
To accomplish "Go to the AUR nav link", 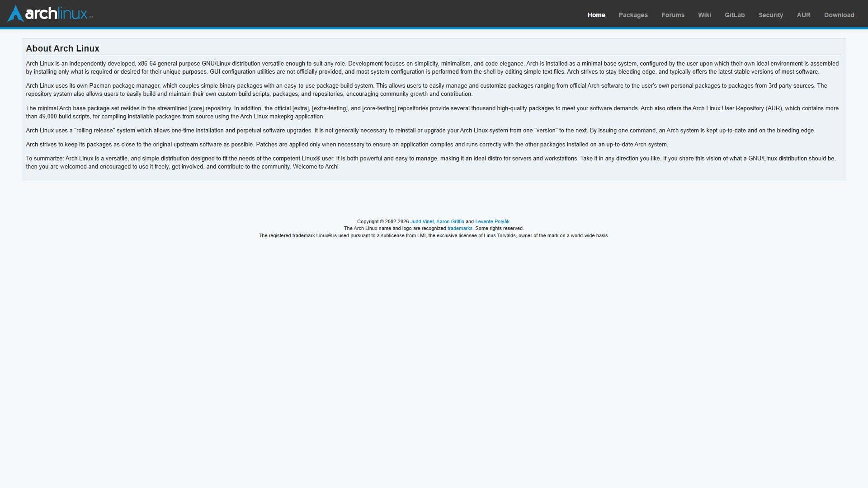I will tap(803, 15).
